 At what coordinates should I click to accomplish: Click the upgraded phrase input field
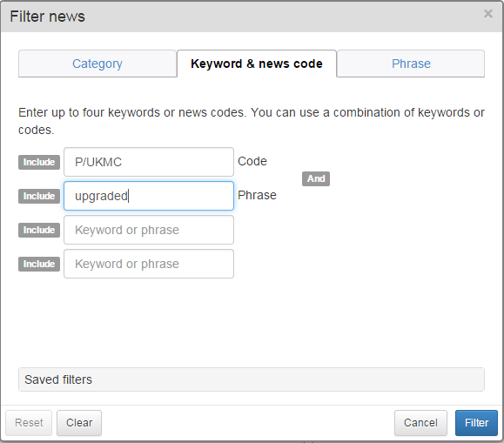click(x=149, y=196)
